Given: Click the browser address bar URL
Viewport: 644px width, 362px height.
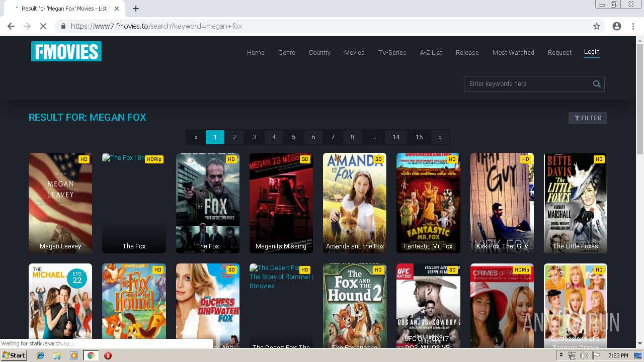Looking at the screenshot, I should pos(156,26).
